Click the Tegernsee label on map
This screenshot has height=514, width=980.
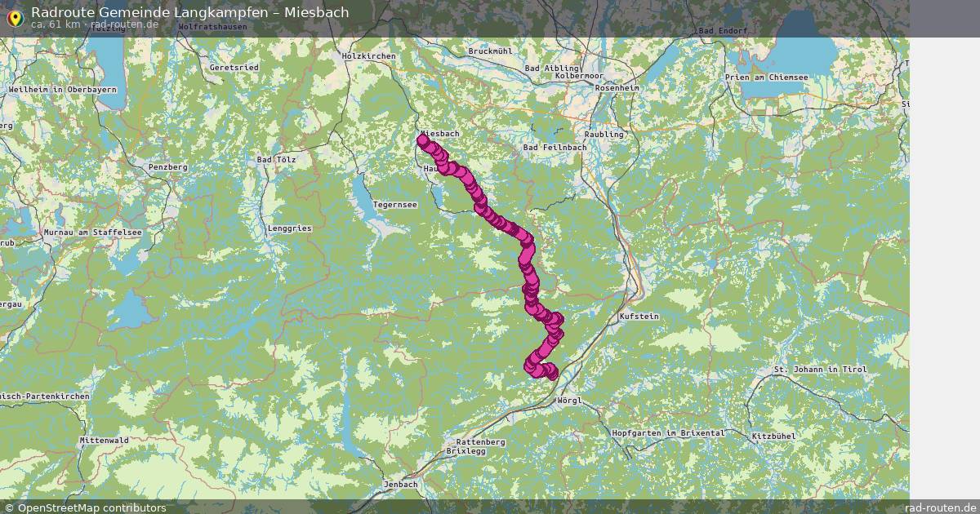click(x=395, y=205)
